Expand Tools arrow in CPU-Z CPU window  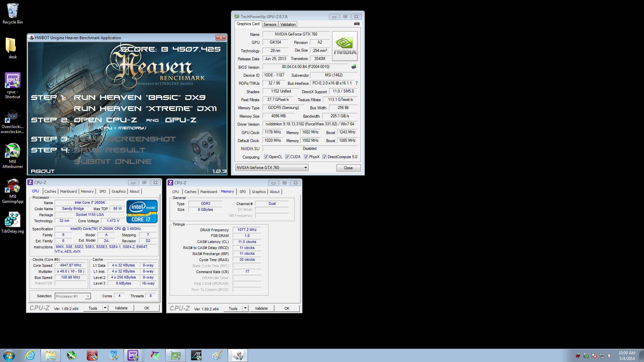[105, 308]
